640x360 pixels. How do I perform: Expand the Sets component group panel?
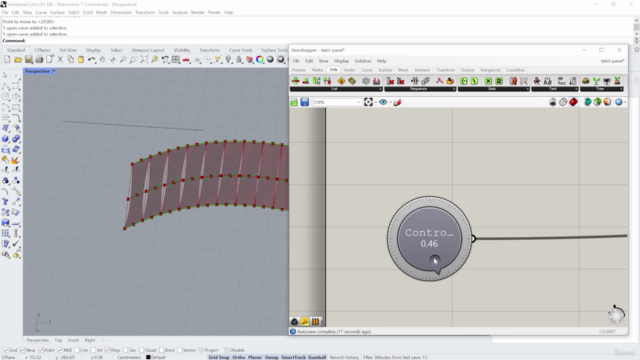pyautogui.click(x=493, y=89)
